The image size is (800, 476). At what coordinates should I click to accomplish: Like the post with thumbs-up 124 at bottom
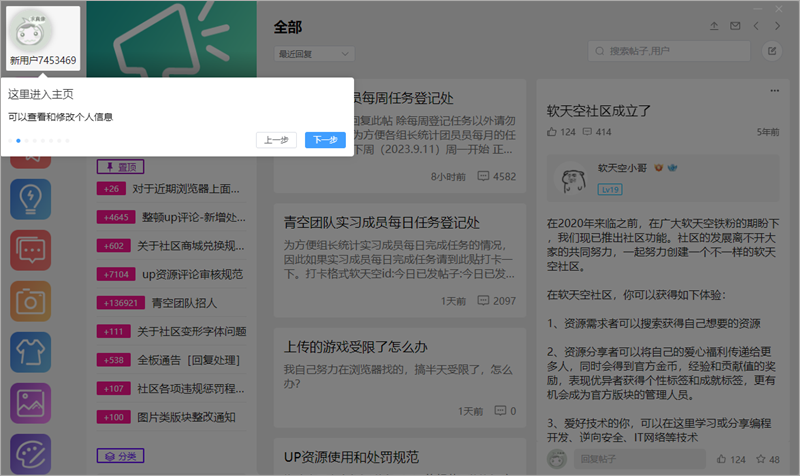click(x=731, y=459)
